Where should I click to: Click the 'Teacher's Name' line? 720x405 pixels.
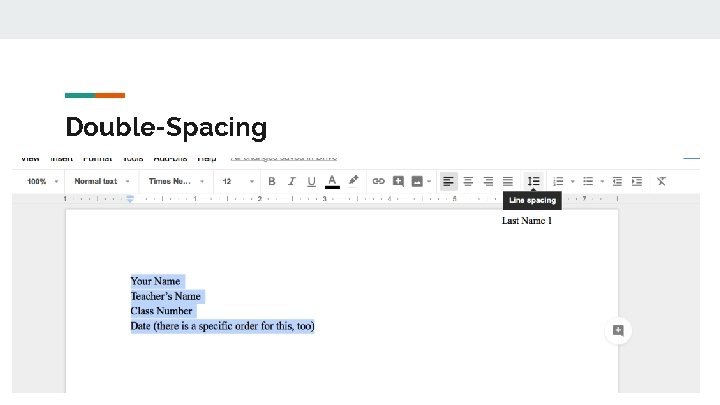[166, 296]
